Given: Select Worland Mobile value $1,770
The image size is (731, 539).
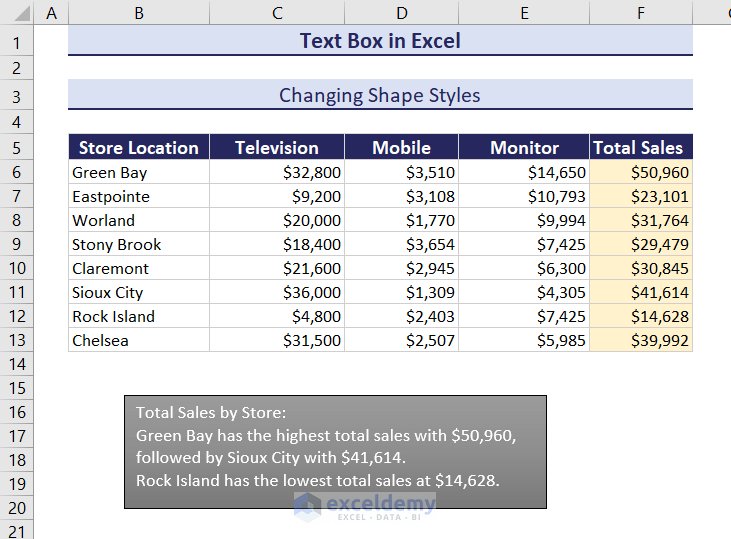Looking at the screenshot, I should [x=401, y=220].
